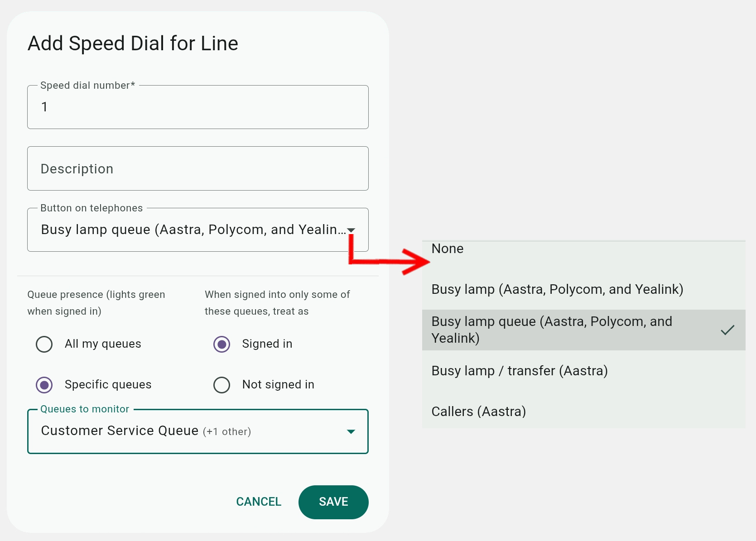This screenshot has width=756, height=541.
Task: Open the Button on telephones dropdown
Action: 198,230
